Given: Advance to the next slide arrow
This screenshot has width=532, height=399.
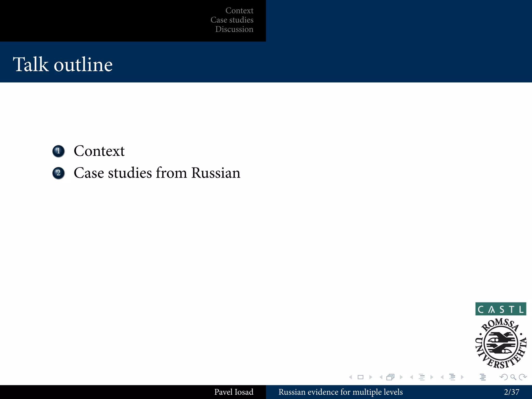Looking at the screenshot, I should (x=371, y=377).
